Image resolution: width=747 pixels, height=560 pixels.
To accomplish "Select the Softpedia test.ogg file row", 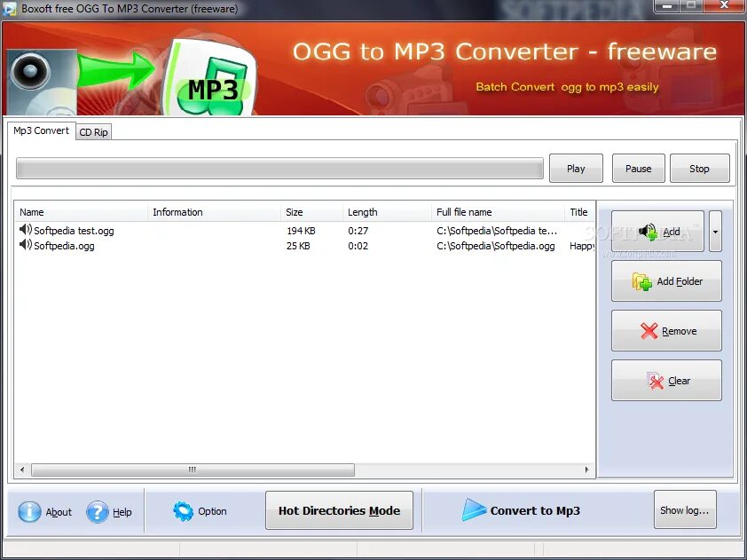I will pyautogui.click(x=305, y=231).
